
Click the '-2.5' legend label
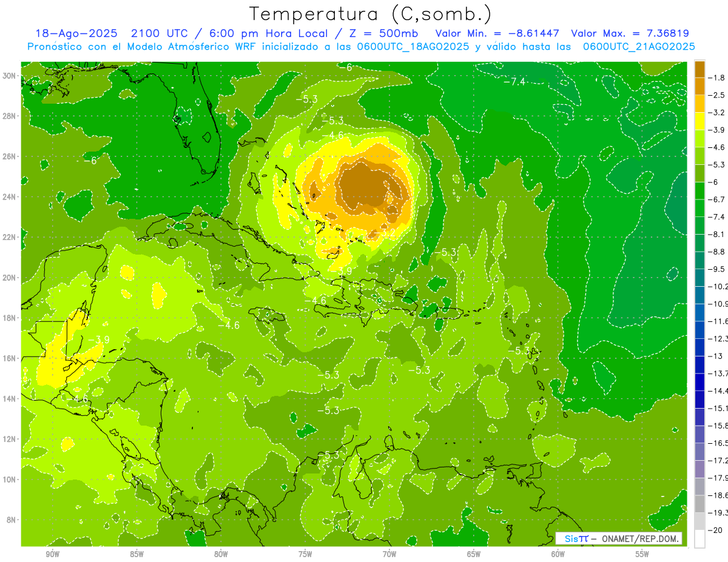pos(717,95)
